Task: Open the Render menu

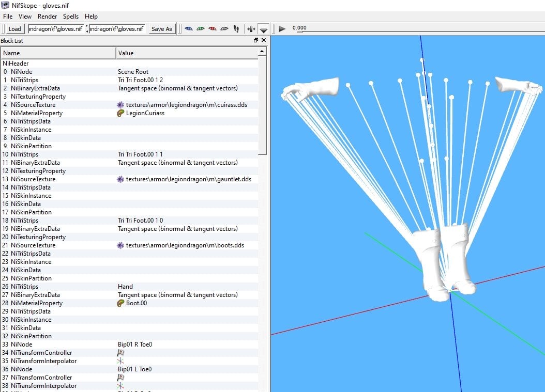Action: (47, 17)
